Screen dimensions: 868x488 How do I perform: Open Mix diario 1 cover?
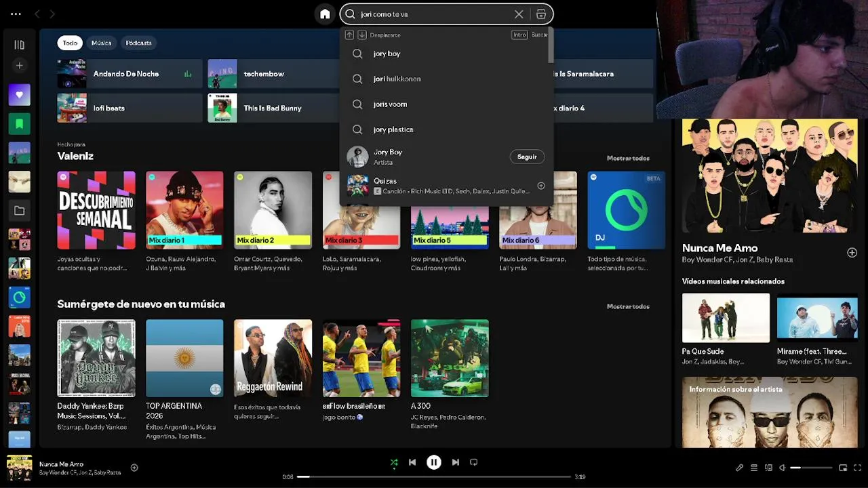184,210
